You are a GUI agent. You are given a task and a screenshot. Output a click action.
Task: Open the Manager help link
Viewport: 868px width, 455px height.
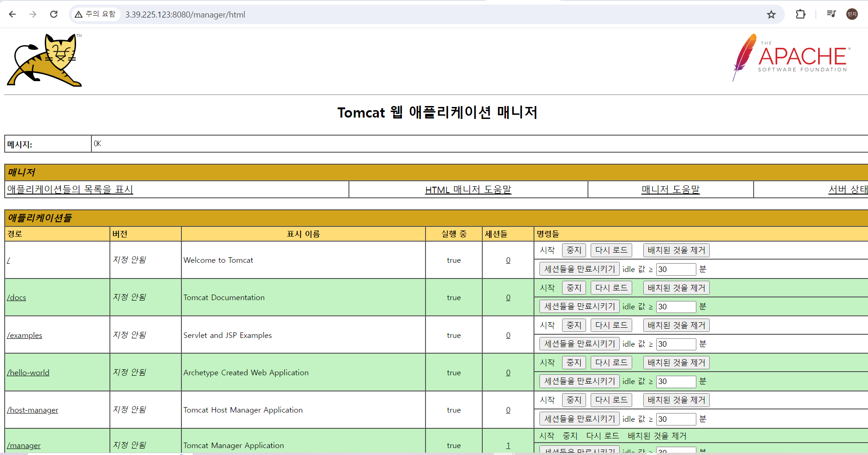pyautogui.click(x=670, y=189)
